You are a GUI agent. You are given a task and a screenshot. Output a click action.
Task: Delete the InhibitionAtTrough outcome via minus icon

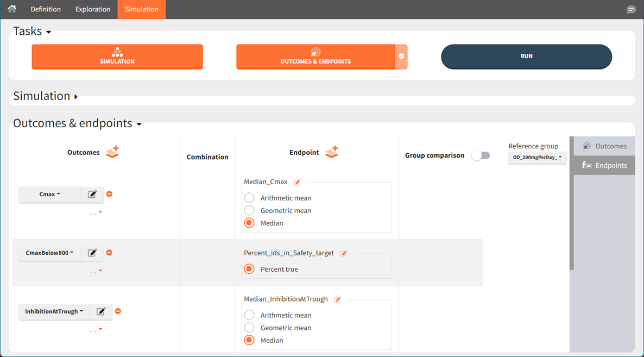click(118, 311)
